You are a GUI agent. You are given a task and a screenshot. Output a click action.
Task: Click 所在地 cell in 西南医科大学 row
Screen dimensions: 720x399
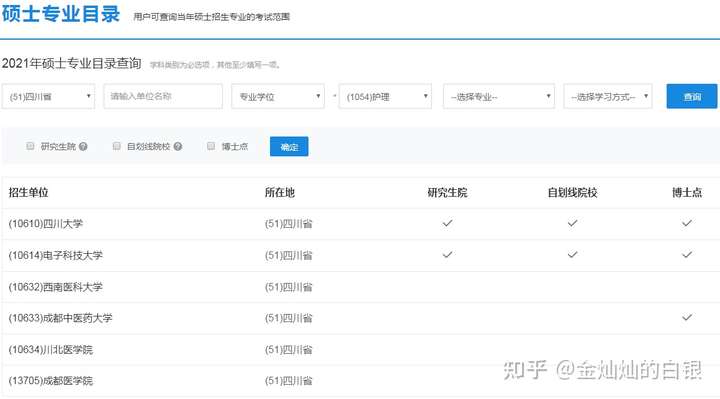pos(288,287)
